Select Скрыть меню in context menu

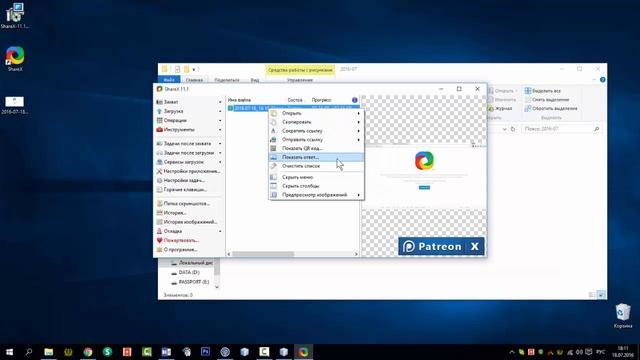(316, 177)
